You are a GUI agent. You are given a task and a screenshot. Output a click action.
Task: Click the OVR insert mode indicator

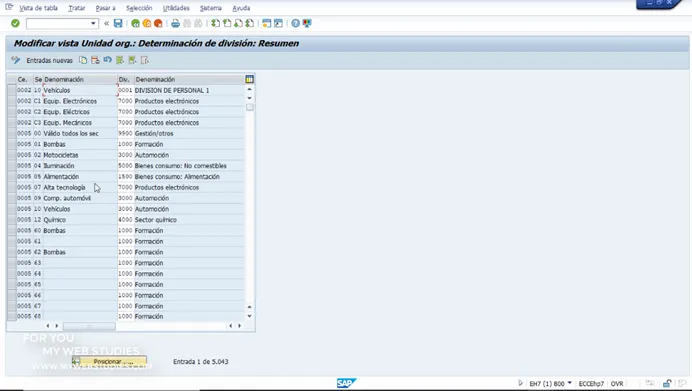617,383
